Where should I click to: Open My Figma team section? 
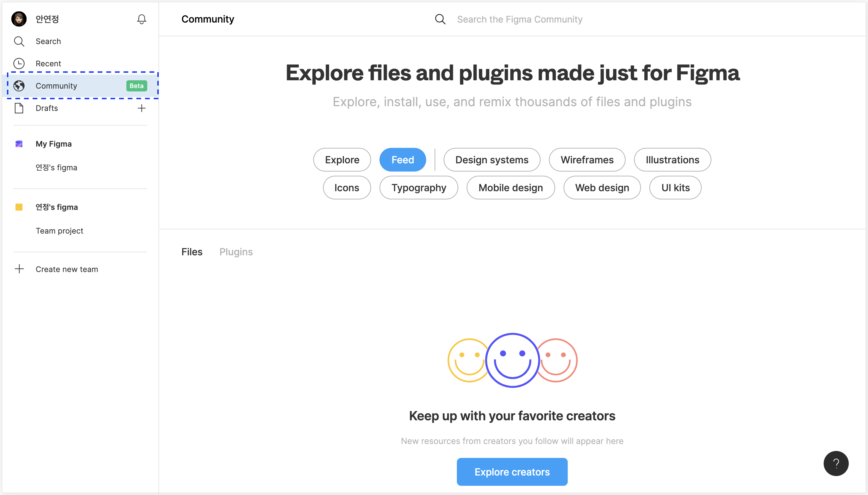click(x=54, y=144)
